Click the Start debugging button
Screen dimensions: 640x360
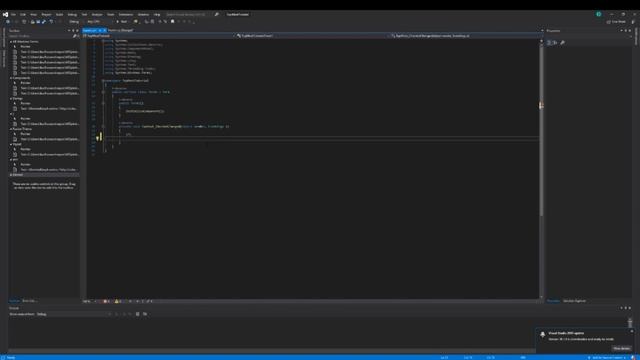pos(122,22)
